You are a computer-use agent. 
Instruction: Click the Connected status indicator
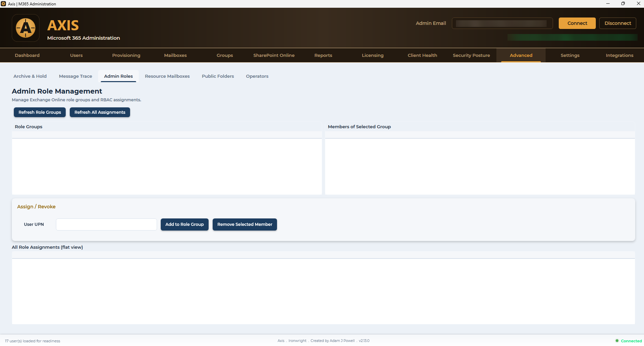click(x=628, y=341)
